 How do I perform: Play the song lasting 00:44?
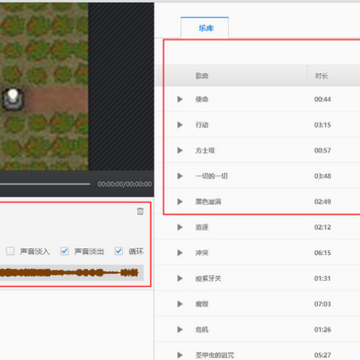(180, 99)
